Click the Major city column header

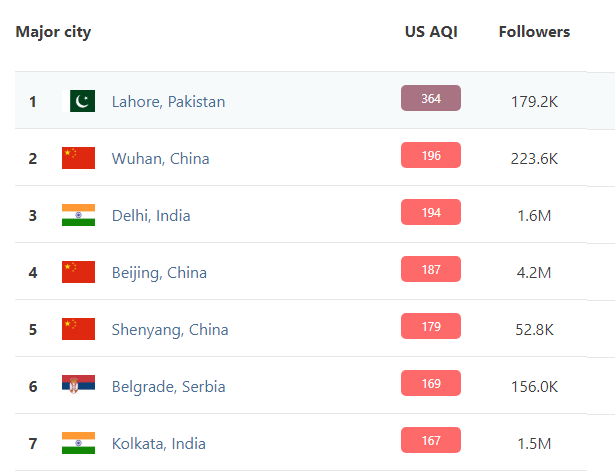(x=53, y=31)
